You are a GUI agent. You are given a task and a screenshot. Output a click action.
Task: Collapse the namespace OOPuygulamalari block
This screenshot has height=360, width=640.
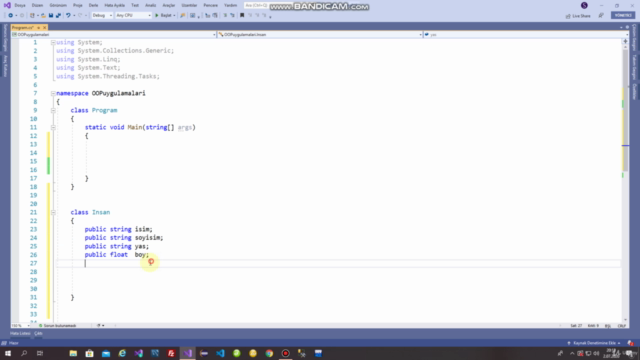(x=53, y=93)
